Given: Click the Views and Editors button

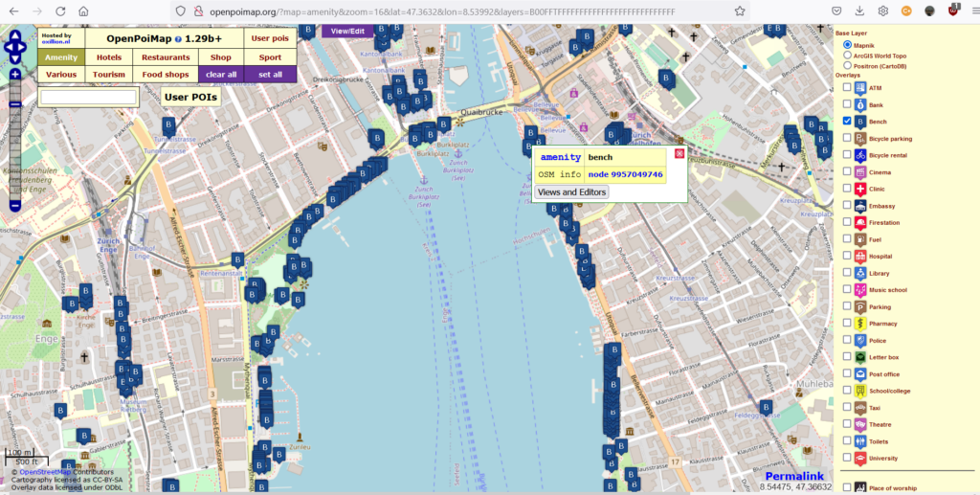Looking at the screenshot, I should 571,192.
